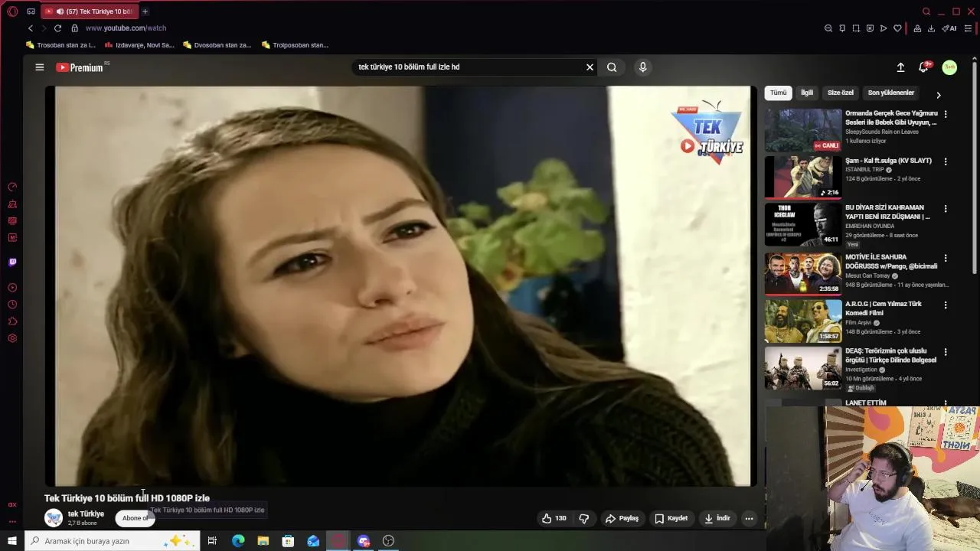980x551 pixels.
Task: Like the video with thumbs up
Action: (554, 518)
